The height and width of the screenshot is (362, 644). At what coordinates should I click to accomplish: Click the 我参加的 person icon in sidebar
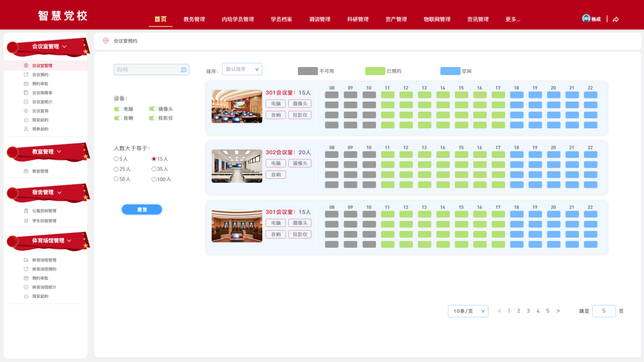click(x=26, y=129)
